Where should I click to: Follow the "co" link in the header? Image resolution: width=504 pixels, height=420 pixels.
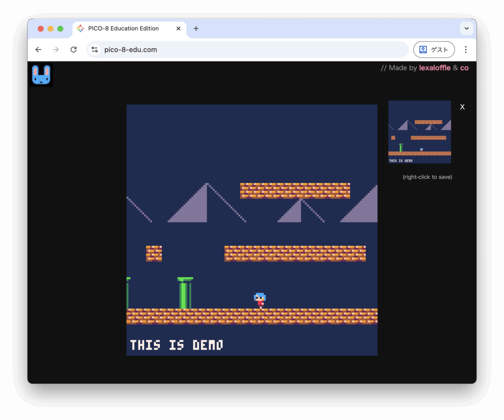tap(464, 68)
